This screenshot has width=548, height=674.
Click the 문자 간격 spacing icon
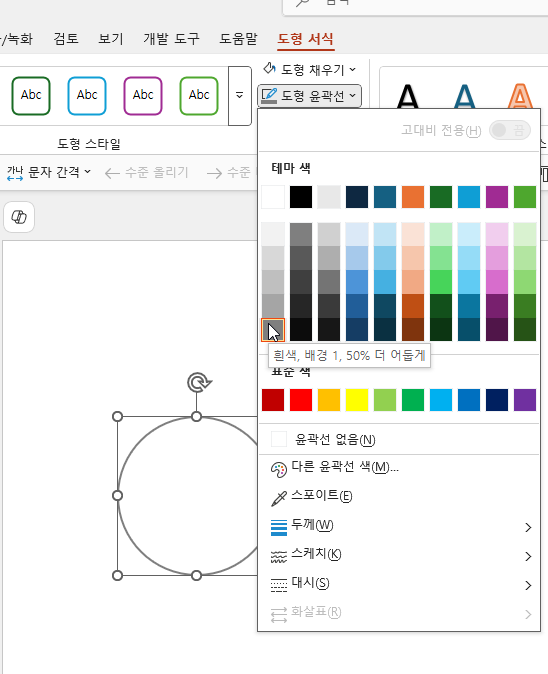(x=15, y=173)
